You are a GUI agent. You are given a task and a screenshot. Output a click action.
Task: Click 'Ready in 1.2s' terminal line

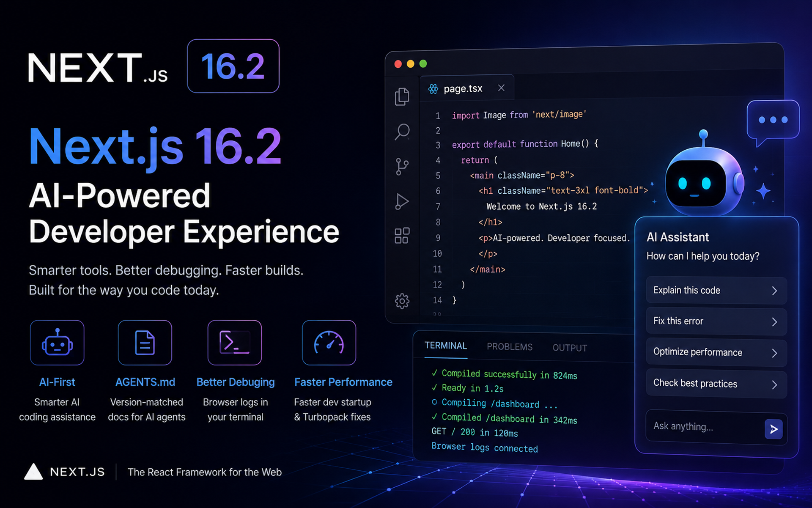[467, 388]
